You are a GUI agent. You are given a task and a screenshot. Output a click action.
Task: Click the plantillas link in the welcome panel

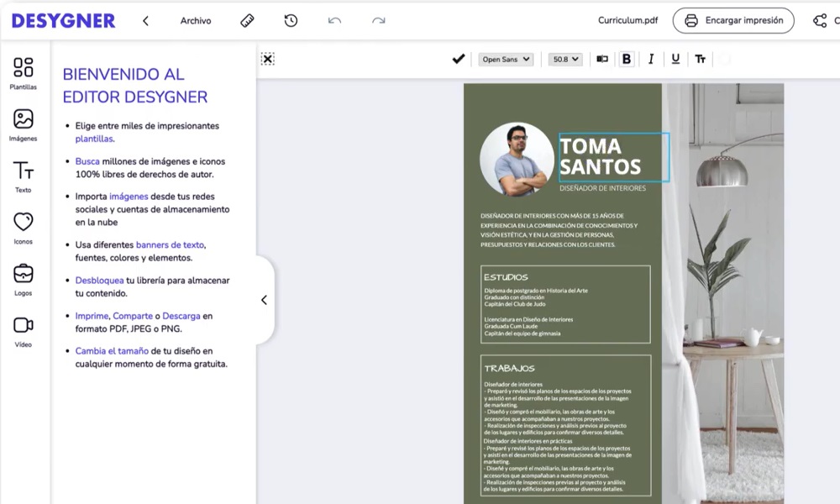pos(93,139)
